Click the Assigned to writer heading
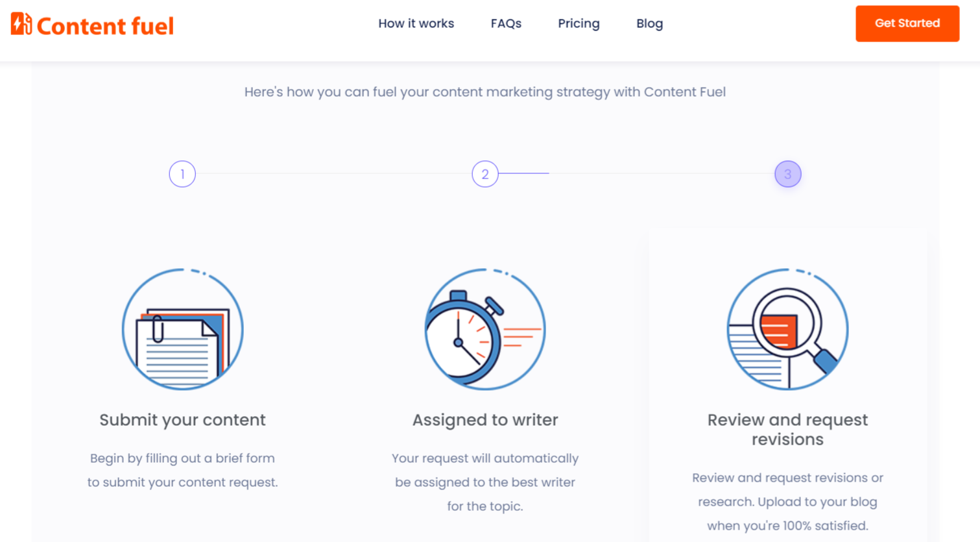Image resolution: width=980 pixels, height=542 pixels. [x=485, y=420]
